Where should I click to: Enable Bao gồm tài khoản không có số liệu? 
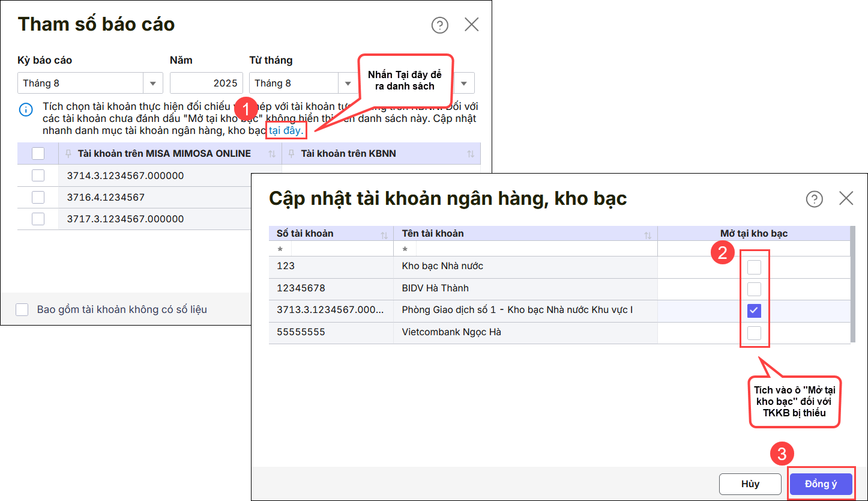22,309
